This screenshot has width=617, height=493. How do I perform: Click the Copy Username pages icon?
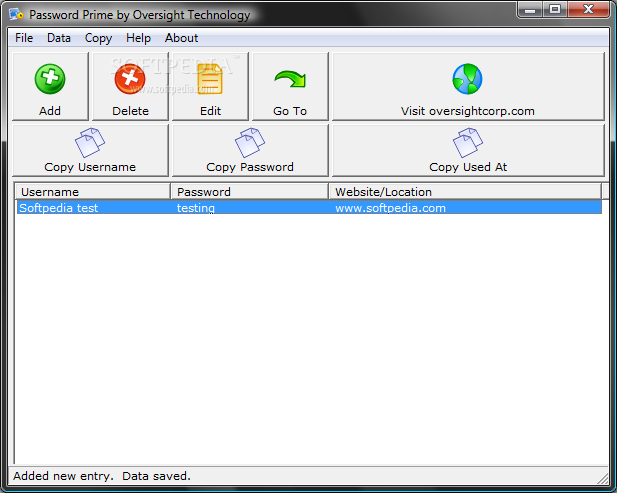pos(90,143)
